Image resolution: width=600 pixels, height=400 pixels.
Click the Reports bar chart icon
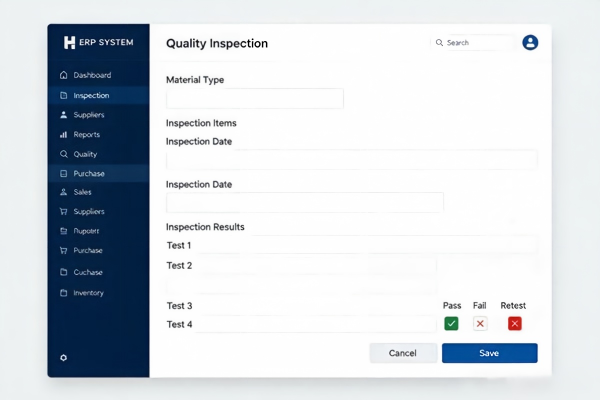tap(64, 134)
